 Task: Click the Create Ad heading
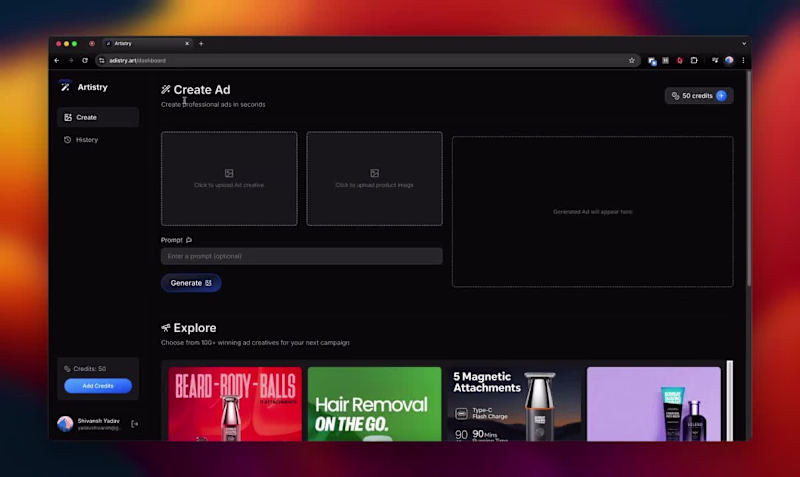202,90
